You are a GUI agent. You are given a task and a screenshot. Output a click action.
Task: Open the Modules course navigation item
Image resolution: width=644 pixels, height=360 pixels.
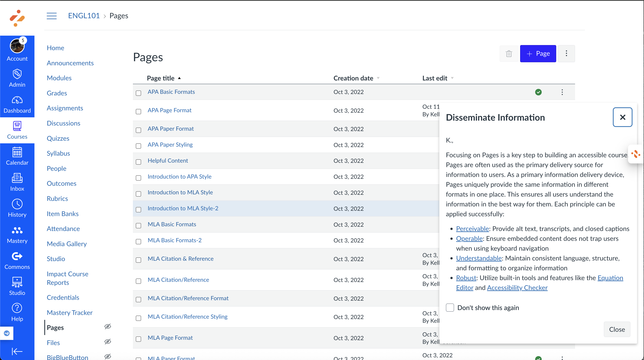[59, 78]
